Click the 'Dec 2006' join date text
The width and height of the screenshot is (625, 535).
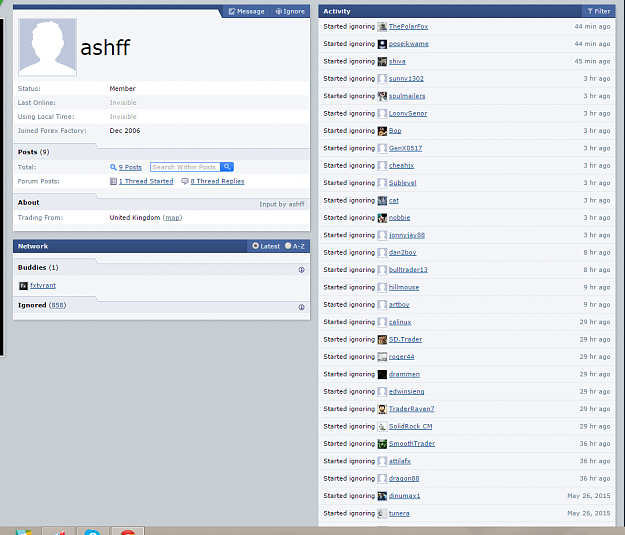click(125, 131)
